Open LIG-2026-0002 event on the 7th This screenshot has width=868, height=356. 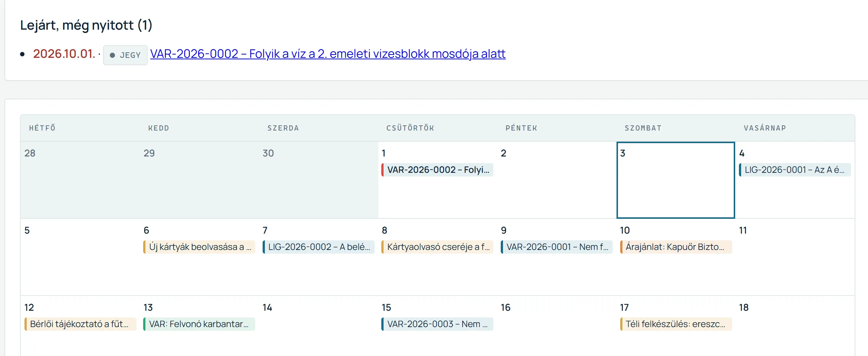[318, 247]
